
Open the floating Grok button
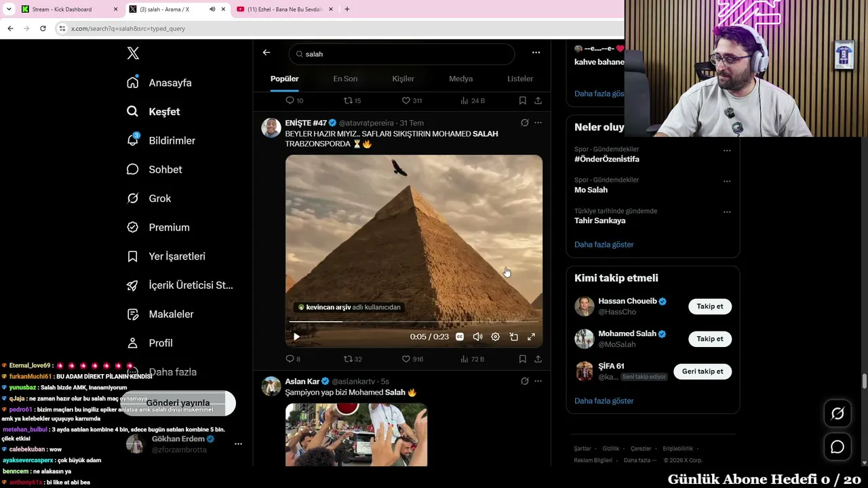click(x=837, y=413)
